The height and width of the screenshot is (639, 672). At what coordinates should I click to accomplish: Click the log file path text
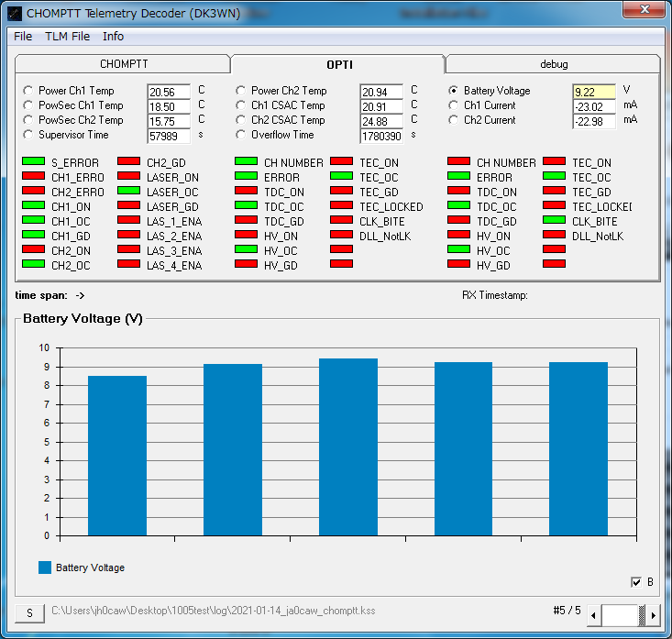[x=214, y=611]
